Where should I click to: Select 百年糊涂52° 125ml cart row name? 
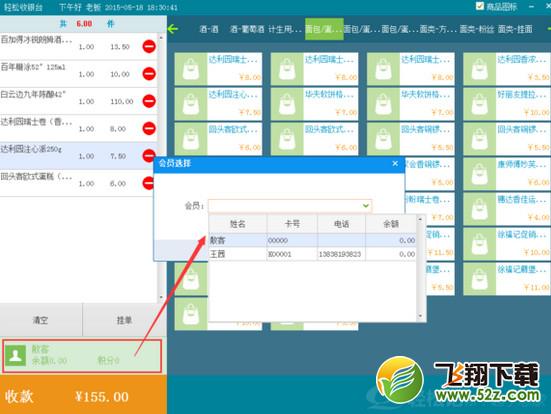(33, 67)
